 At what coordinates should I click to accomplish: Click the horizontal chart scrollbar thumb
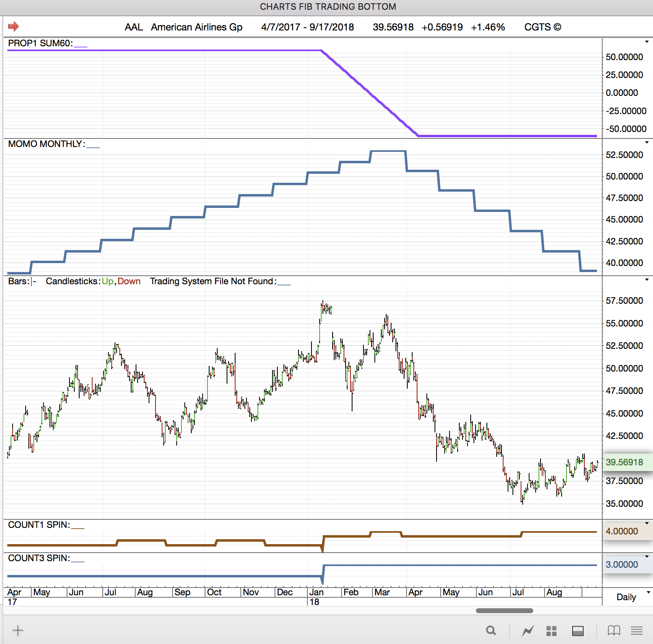(504, 611)
